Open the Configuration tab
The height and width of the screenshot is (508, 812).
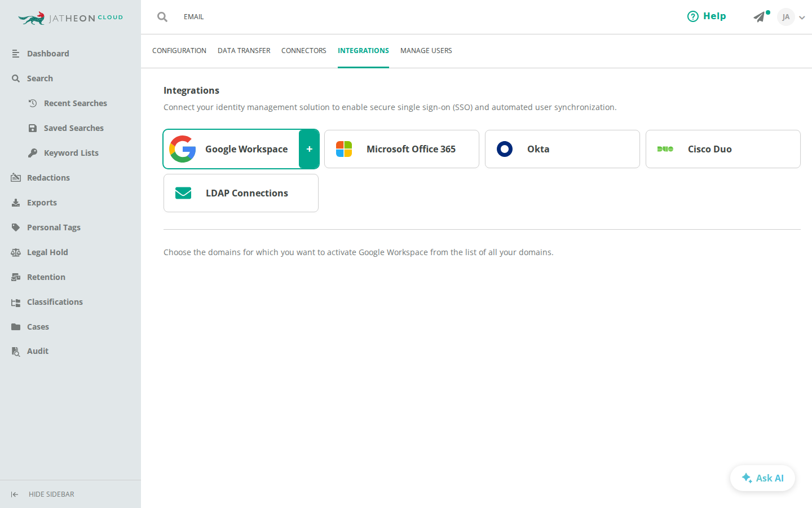point(179,51)
